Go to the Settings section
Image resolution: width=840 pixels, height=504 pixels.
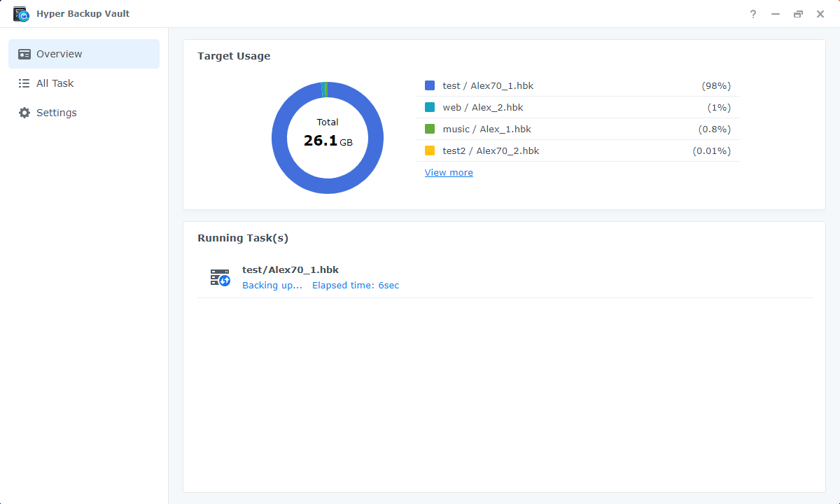(57, 113)
